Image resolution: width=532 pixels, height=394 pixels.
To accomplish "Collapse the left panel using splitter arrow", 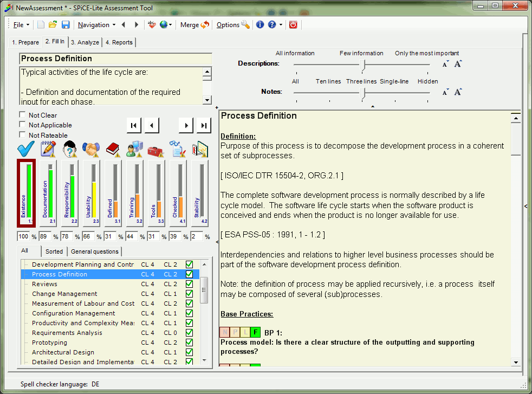I will [x=217, y=242].
